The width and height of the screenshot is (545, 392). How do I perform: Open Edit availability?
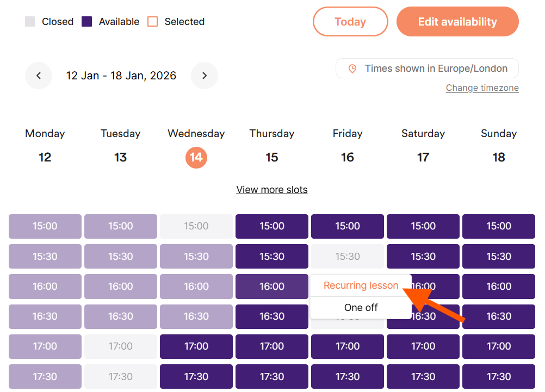pyautogui.click(x=457, y=22)
